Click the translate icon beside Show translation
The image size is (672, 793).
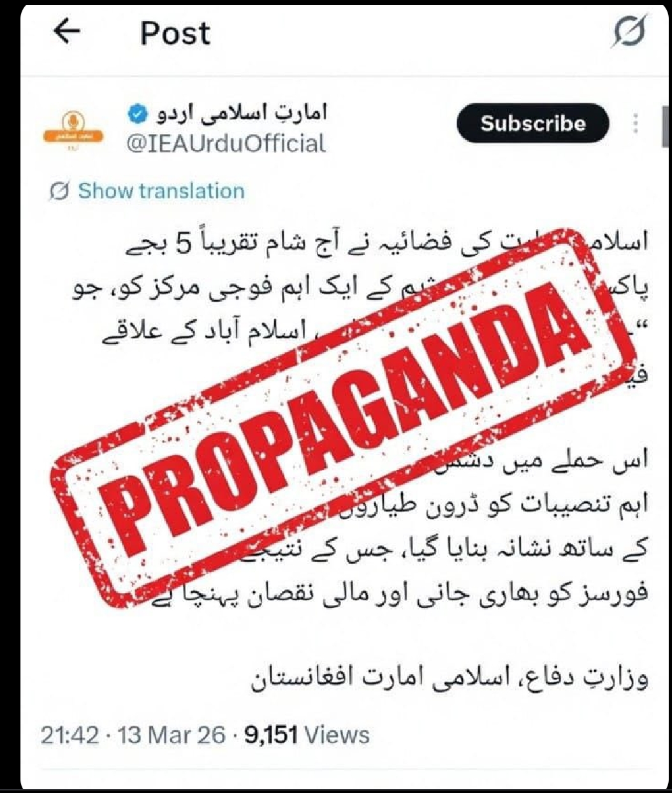point(59,191)
